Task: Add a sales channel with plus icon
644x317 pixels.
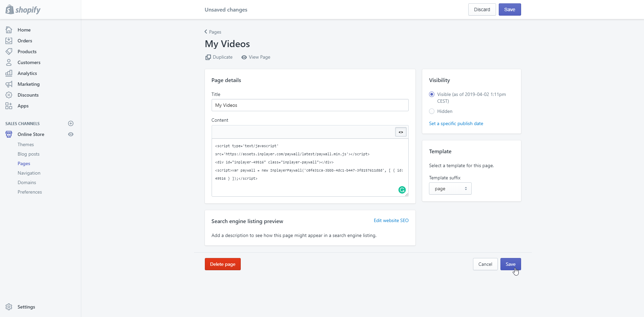Action: [x=71, y=123]
